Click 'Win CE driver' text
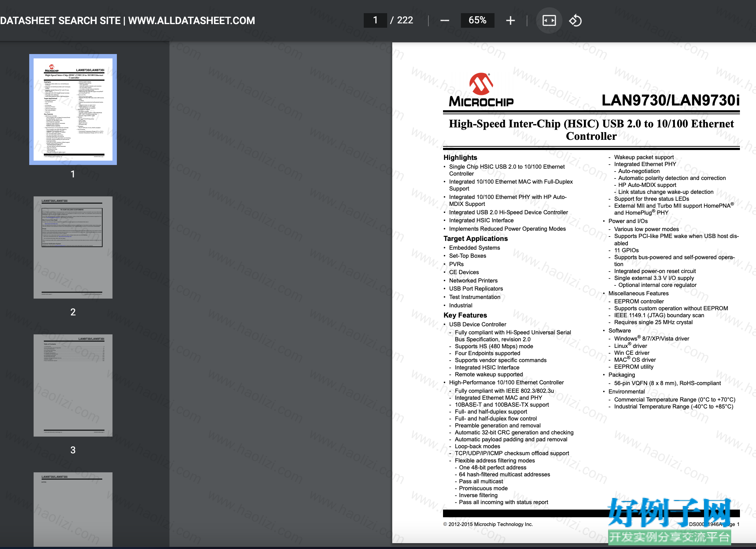 pos(632,353)
